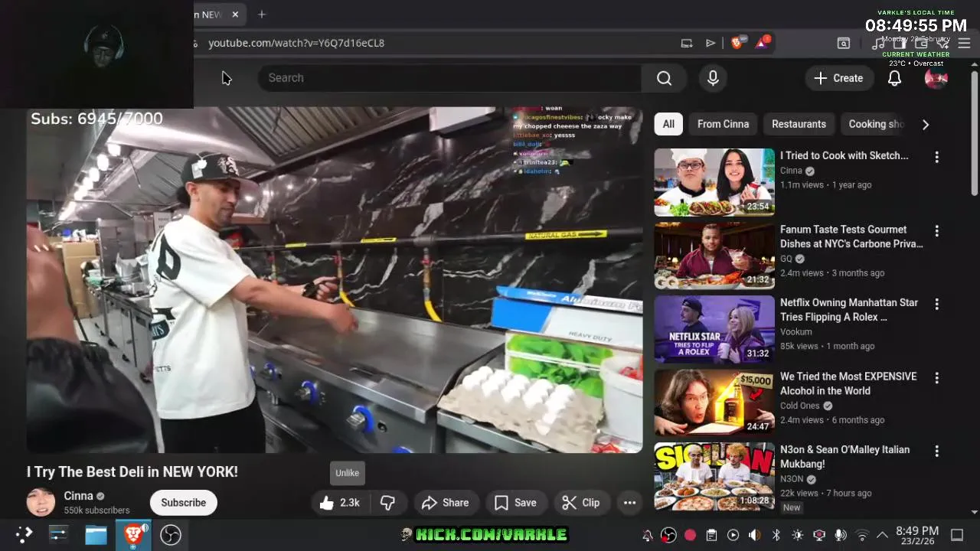Screen dimensions: 980x551
Task: Open options menu for Netflix Owning Manhattan video
Action: tap(936, 304)
